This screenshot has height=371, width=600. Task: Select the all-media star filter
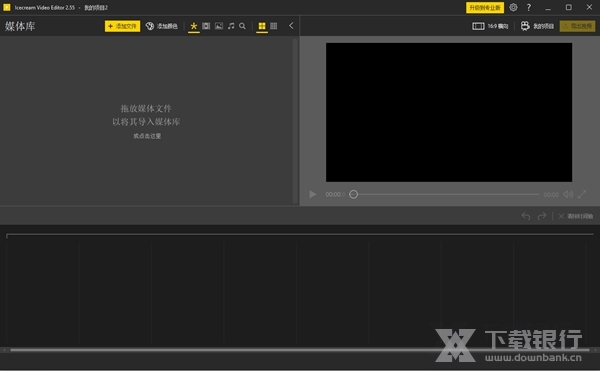coord(194,26)
